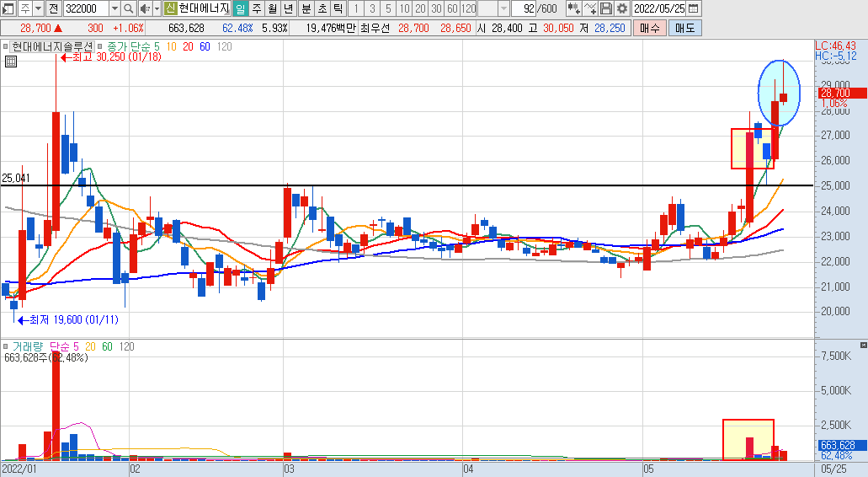Click the add line indicator icon

590,8
